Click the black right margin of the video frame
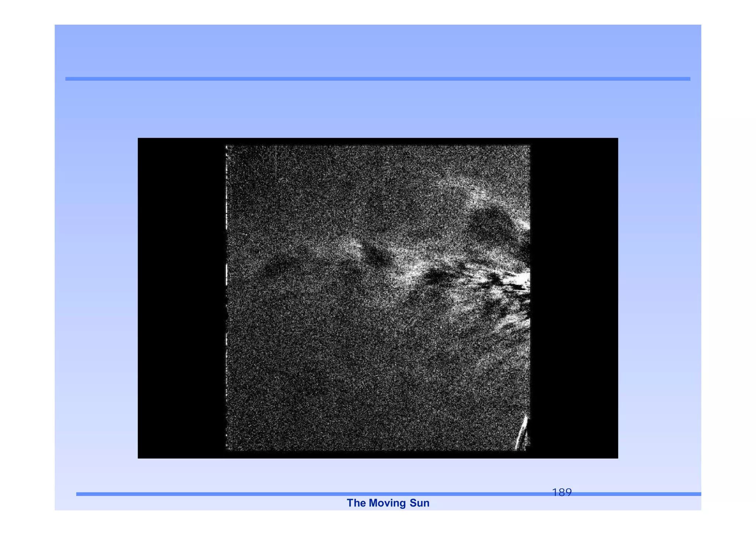The image size is (756, 535). click(x=574, y=298)
